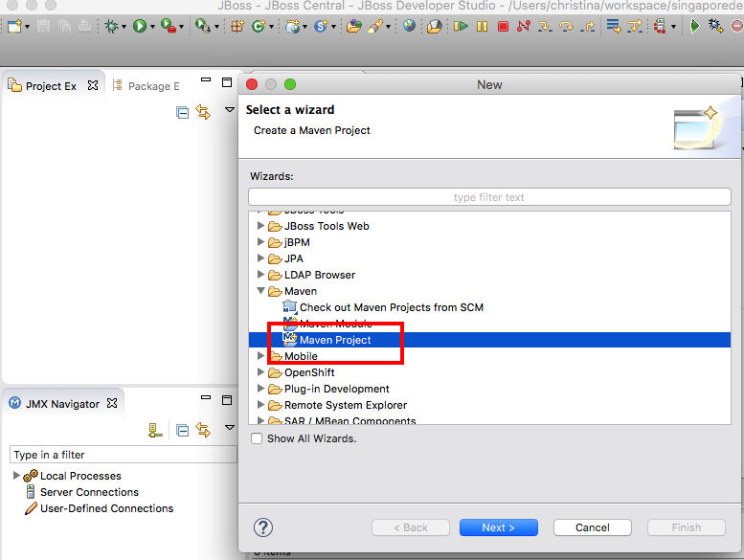Click the Debug bug icon
The width and height of the screenshot is (744, 560).
pyautogui.click(x=112, y=26)
